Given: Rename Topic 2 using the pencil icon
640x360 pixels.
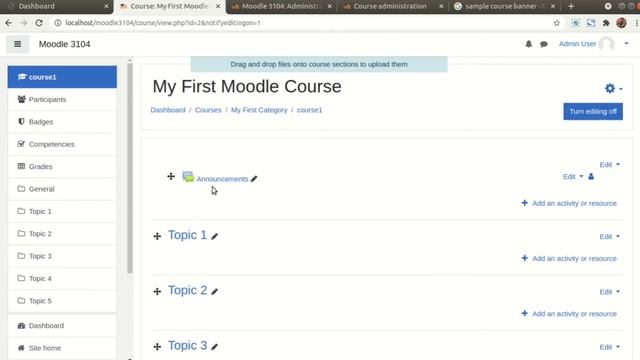Looking at the screenshot, I should tap(215, 291).
